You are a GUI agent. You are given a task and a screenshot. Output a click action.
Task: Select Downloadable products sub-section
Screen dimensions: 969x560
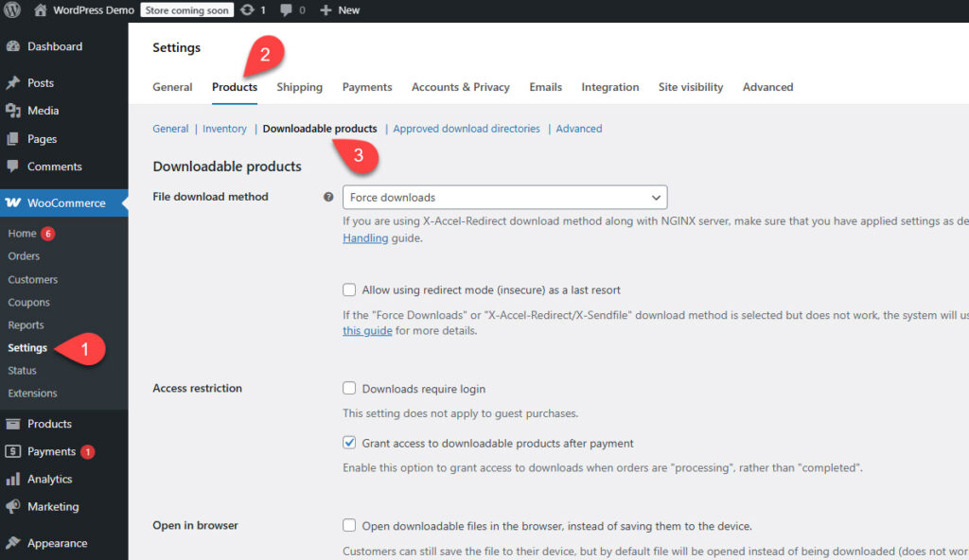click(320, 129)
